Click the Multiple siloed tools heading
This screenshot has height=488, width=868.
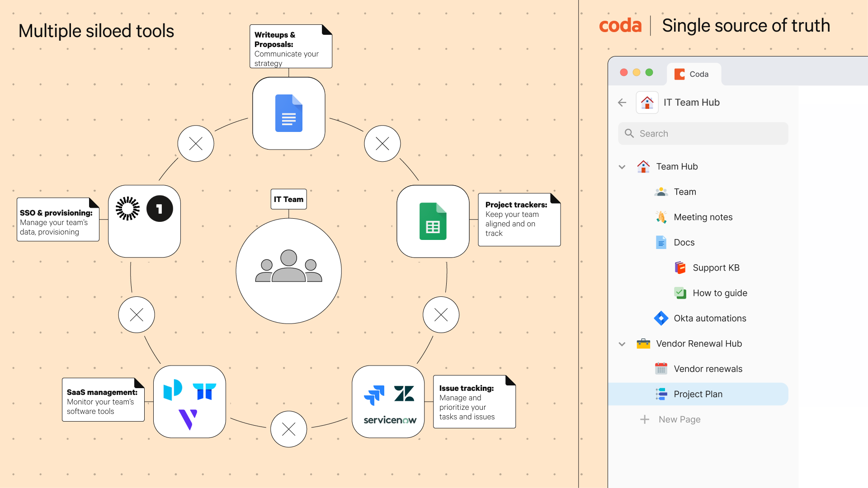[96, 31]
